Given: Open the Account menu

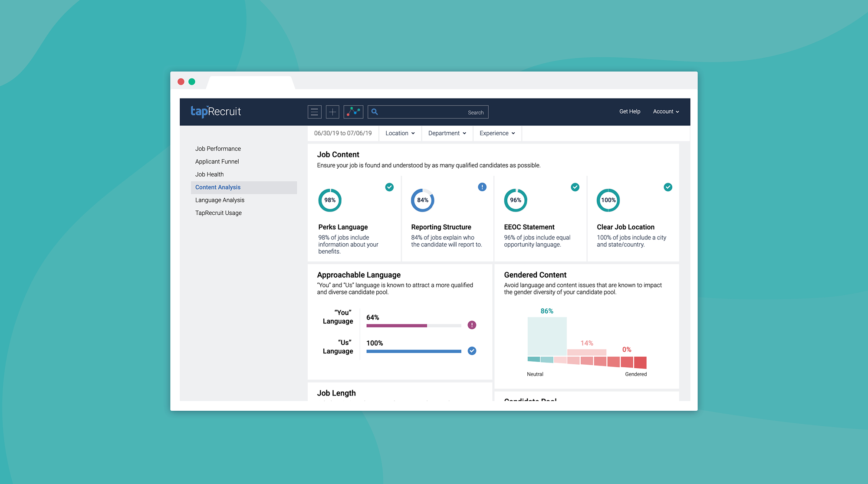Looking at the screenshot, I should (666, 111).
